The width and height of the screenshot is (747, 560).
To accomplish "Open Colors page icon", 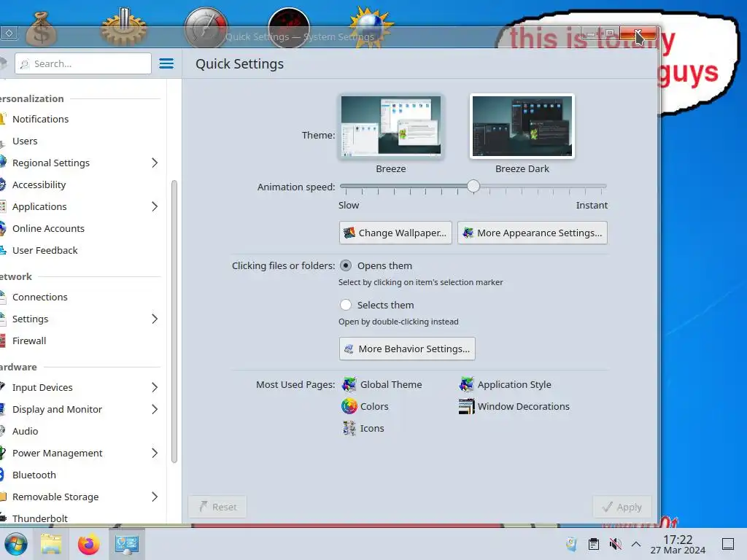I will pyautogui.click(x=349, y=406).
